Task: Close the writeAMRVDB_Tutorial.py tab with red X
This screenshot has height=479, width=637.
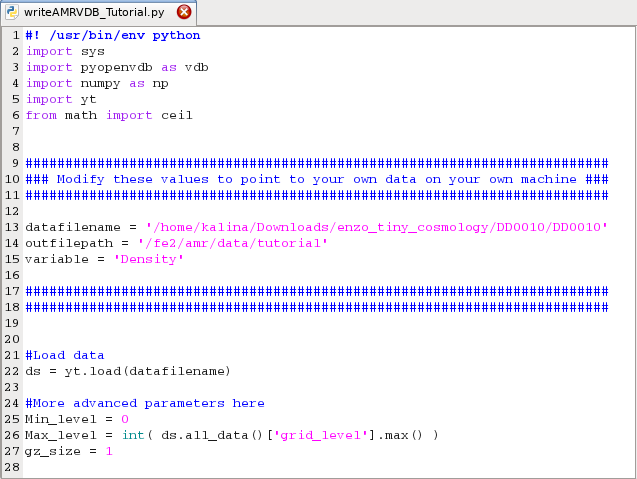Action: 184,12
